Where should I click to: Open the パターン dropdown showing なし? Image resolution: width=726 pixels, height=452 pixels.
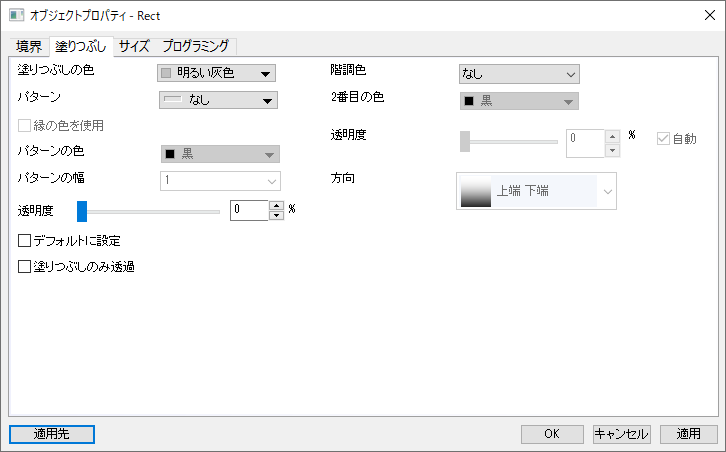(219, 100)
